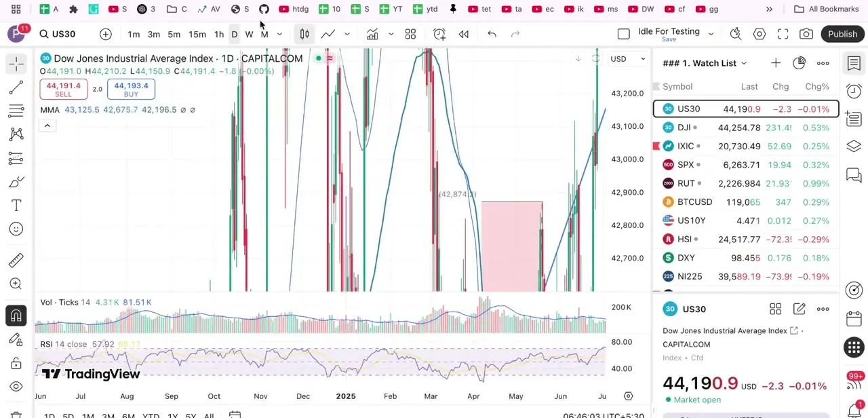This screenshot has height=418, width=868.
Task: Open the economic calendar panel
Action: pyautogui.click(x=854, y=319)
